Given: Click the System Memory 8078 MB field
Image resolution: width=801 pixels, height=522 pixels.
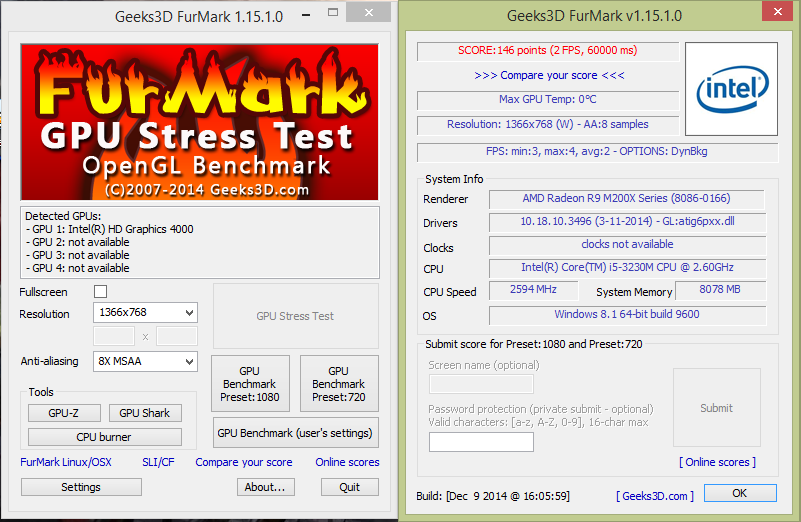Looking at the screenshot, I should pos(720,290).
